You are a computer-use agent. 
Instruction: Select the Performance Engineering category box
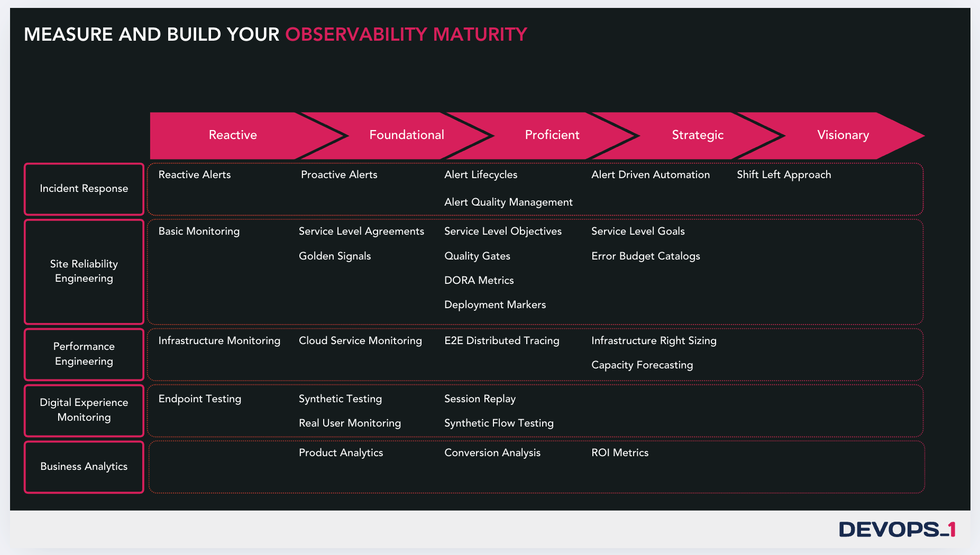(84, 354)
